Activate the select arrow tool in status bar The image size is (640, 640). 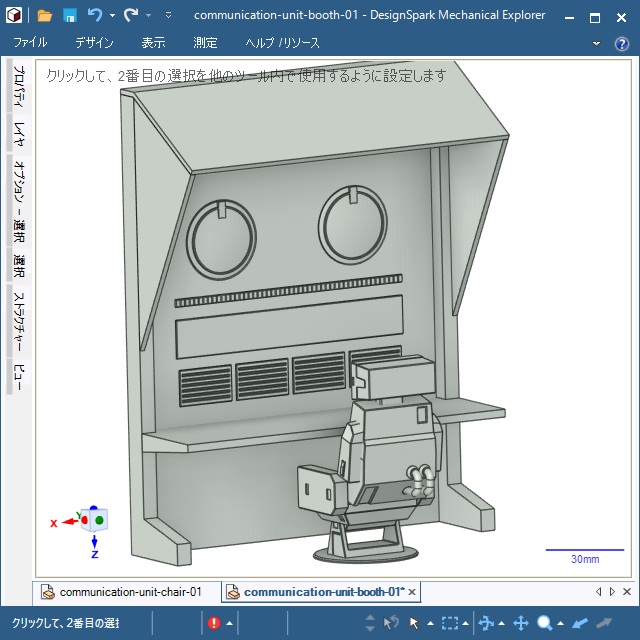(x=414, y=623)
